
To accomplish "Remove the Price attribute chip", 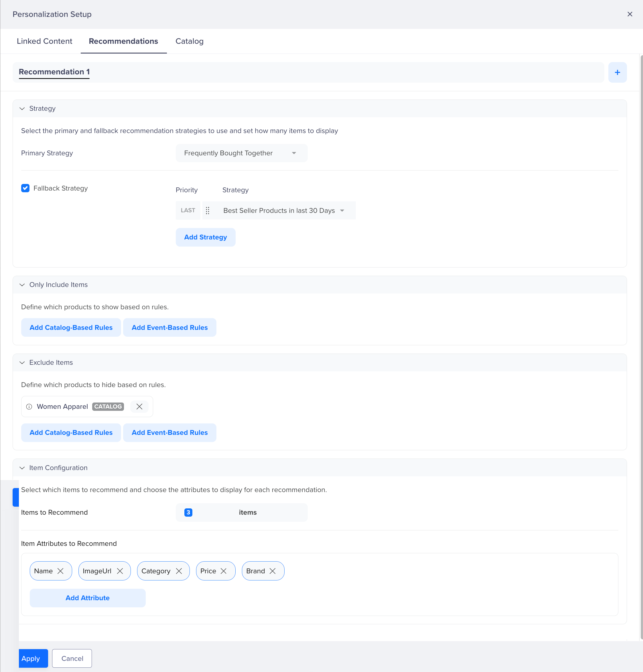I will [224, 571].
